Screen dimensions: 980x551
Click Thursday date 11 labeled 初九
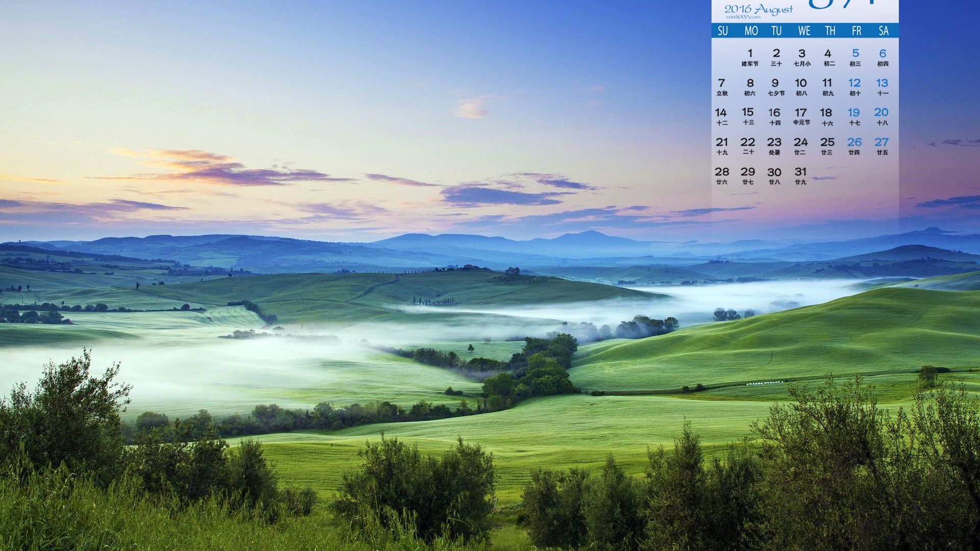coord(828,87)
